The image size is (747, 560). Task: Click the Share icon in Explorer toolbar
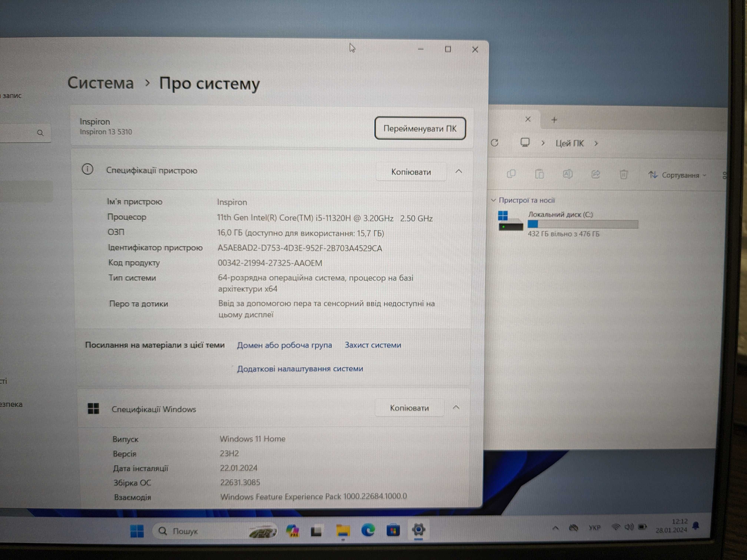pyautogui.click(x=595, y=174)
